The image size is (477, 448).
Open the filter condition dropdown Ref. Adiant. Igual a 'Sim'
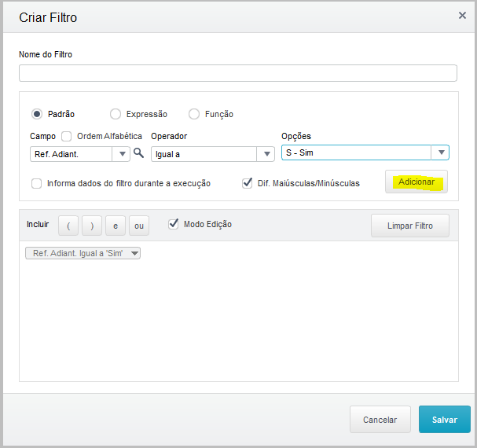click(x=83, y=253)
